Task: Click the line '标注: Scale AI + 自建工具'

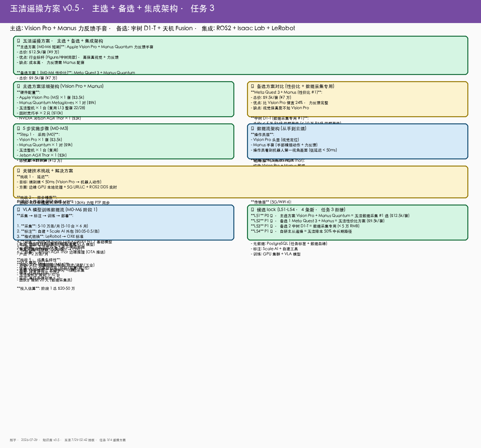Action: click(x=274, y=249)
